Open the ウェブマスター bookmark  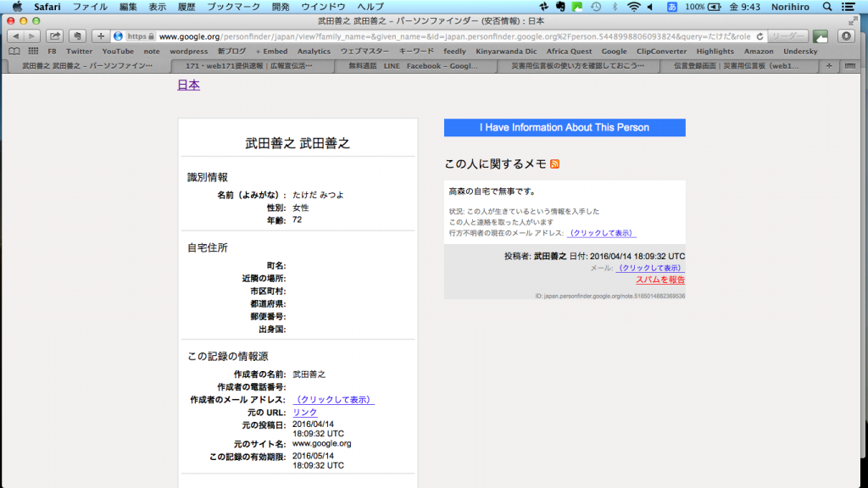(x=364, y=52)
